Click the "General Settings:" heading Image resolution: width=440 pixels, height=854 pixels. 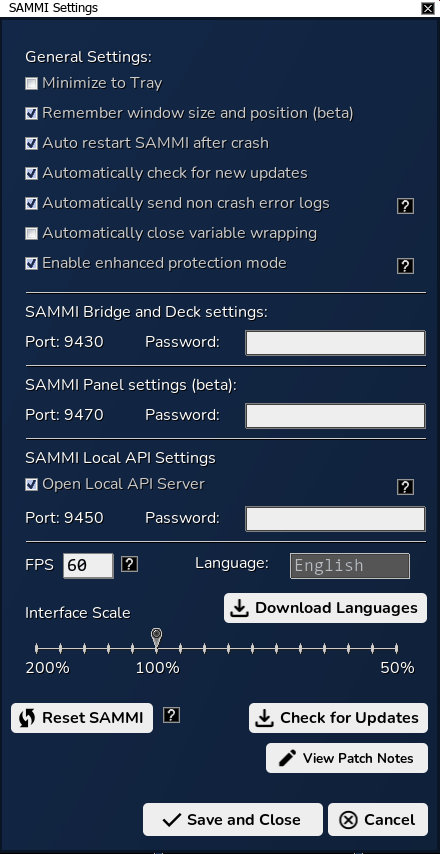88,57
